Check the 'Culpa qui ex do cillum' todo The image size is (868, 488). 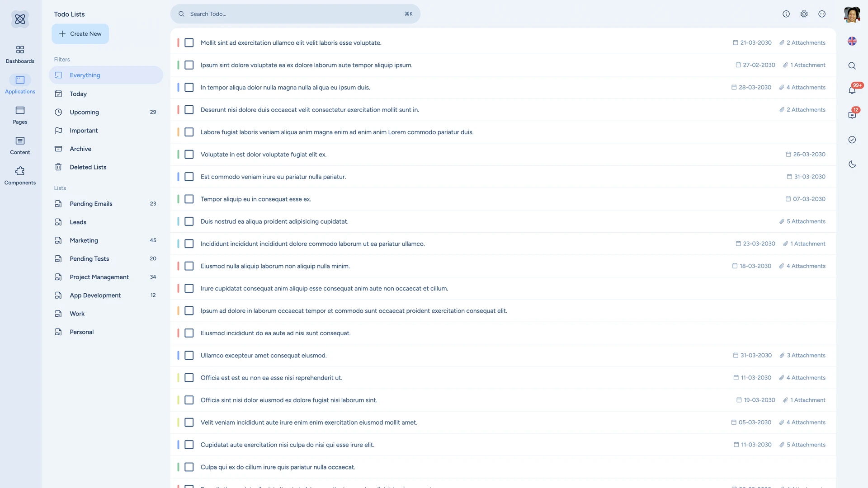[189, 467]
